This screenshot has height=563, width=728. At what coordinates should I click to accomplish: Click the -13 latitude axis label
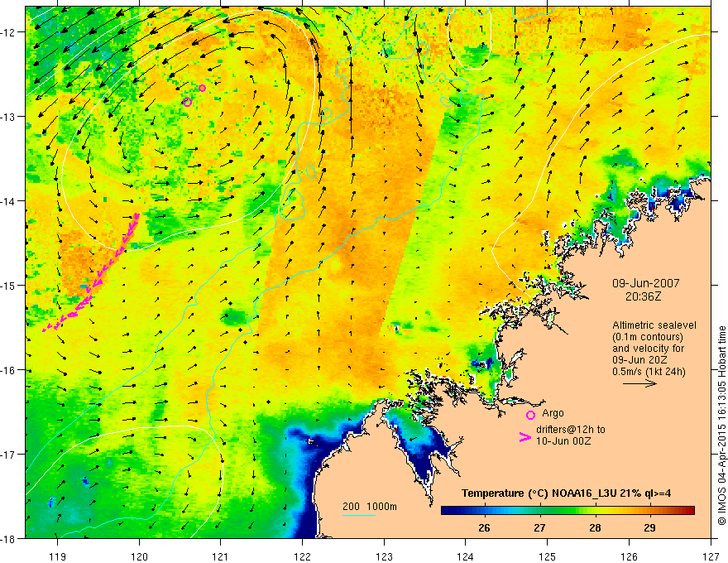(x=8, y=117)
